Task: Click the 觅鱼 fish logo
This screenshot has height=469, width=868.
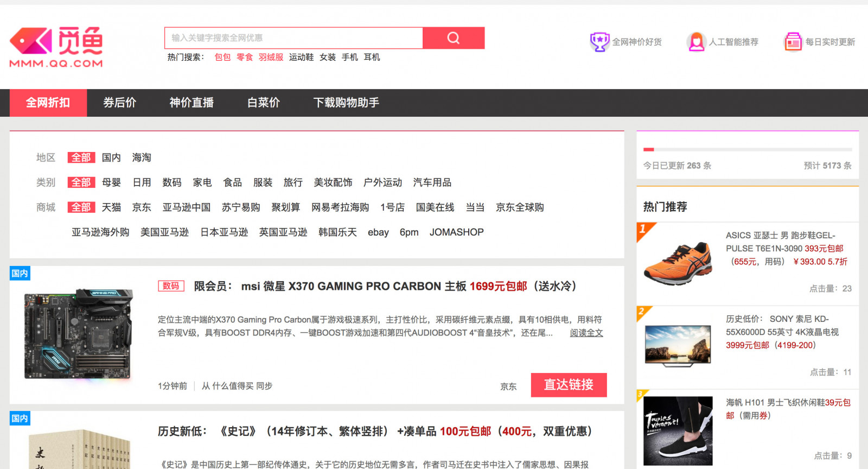Action: click(56, 48)
